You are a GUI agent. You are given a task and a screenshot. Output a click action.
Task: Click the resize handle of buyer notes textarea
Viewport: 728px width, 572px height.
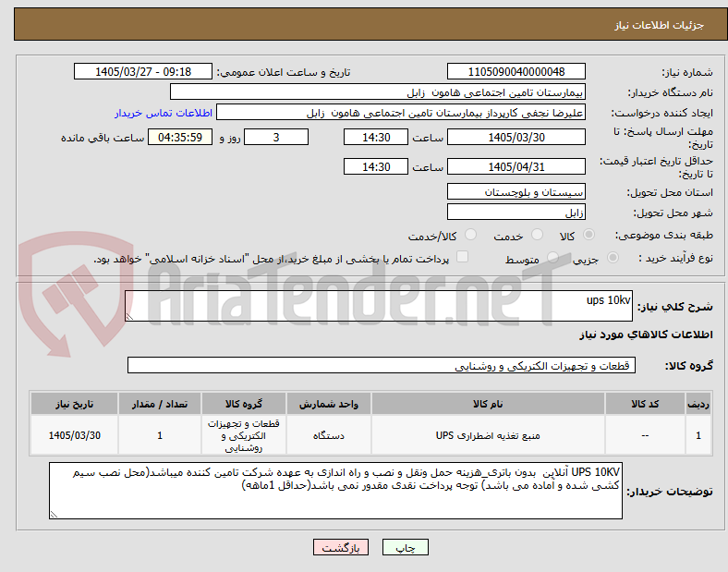pos(54,515)
